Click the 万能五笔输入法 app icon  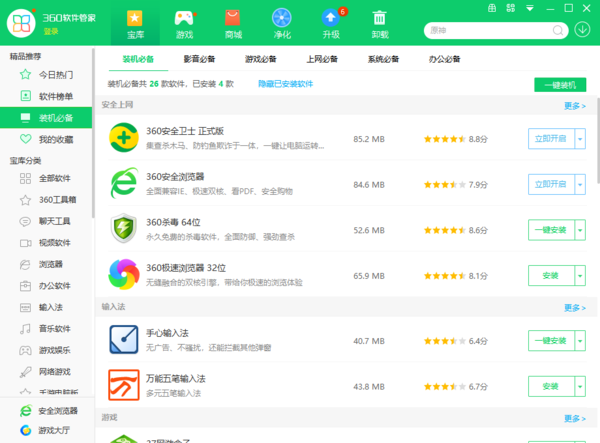(x=128, y=386)
